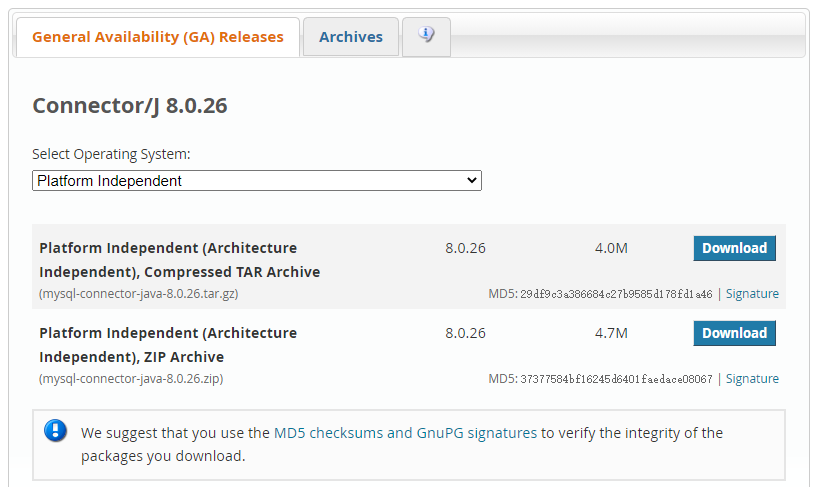Download the ZIP Archive package

734,333
